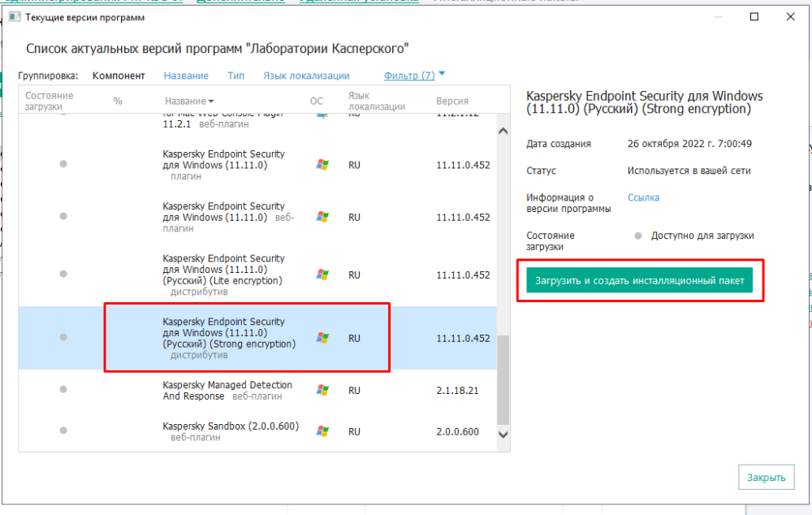Click status text Используется в вашей сети
The image size is (812, 515).
(689, 171)
